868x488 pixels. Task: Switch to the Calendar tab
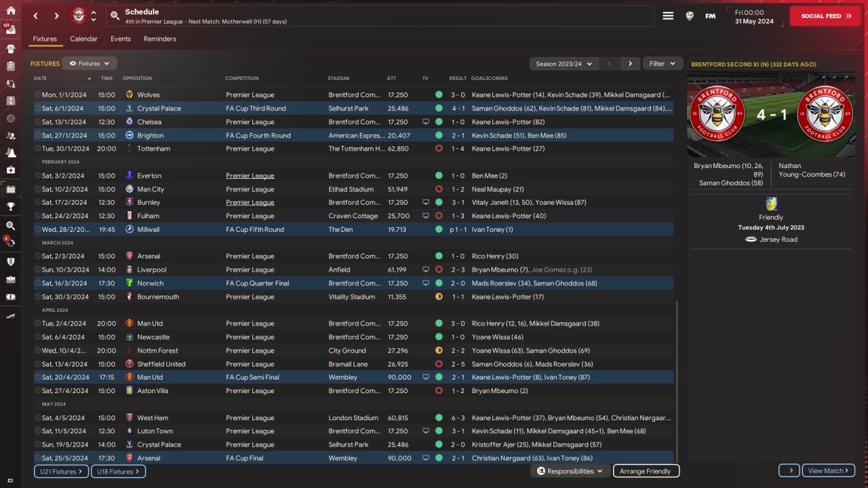click(x=84, y=39)
